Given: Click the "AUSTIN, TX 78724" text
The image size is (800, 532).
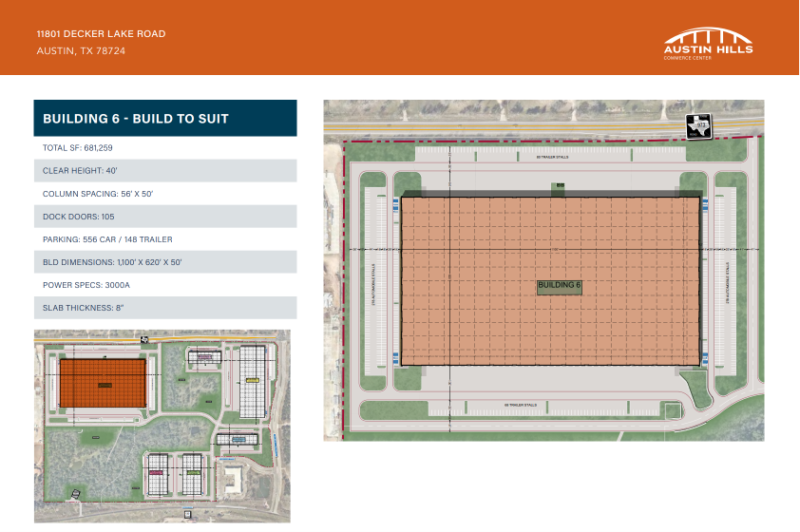Looking at the screenshot, I should click(x=81, y=50).
